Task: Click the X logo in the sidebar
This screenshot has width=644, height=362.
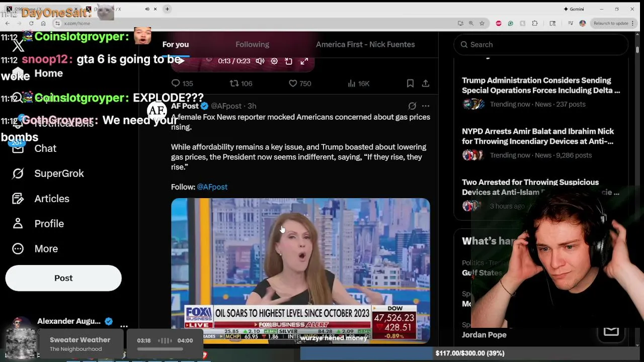Action: pyautogui.click(x=18, y=46)
